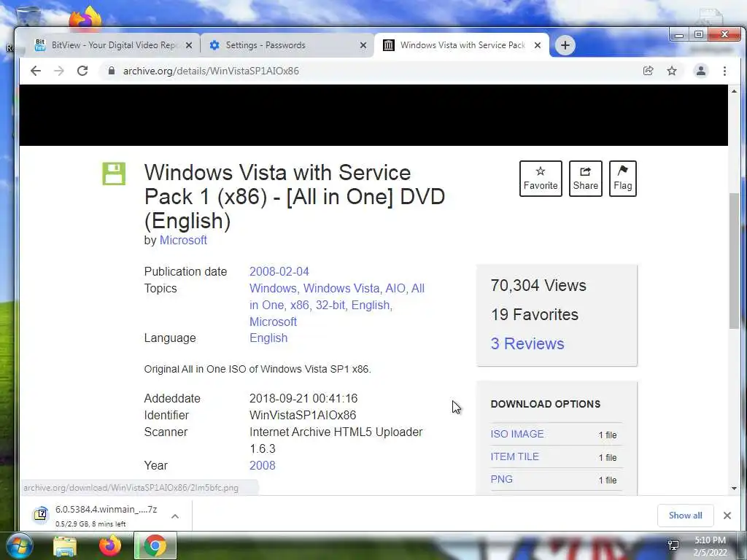Bookmark this tab with the star
This screenshot has width=747, height=560.
pos(672,71)
